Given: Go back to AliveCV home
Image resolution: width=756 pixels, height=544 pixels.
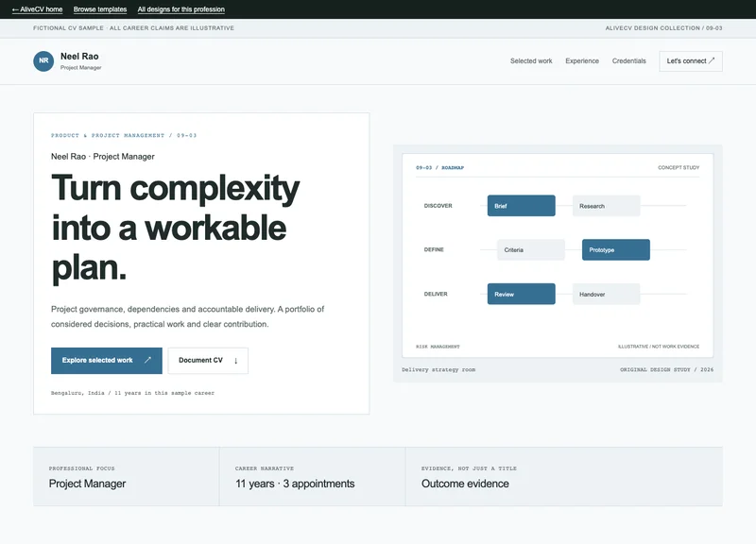Looking at the screenshot, I should (x=37, y=9).
